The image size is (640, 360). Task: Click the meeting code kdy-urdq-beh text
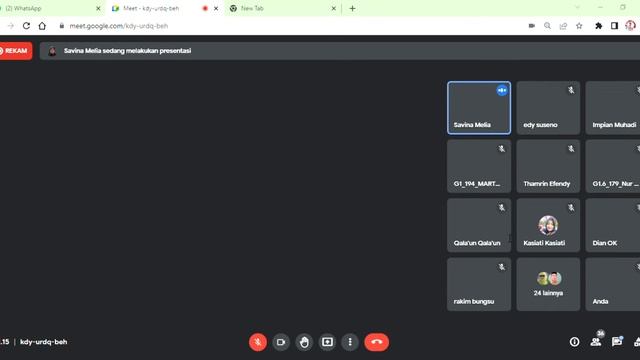pyautogui.click(x=44, y=342)
